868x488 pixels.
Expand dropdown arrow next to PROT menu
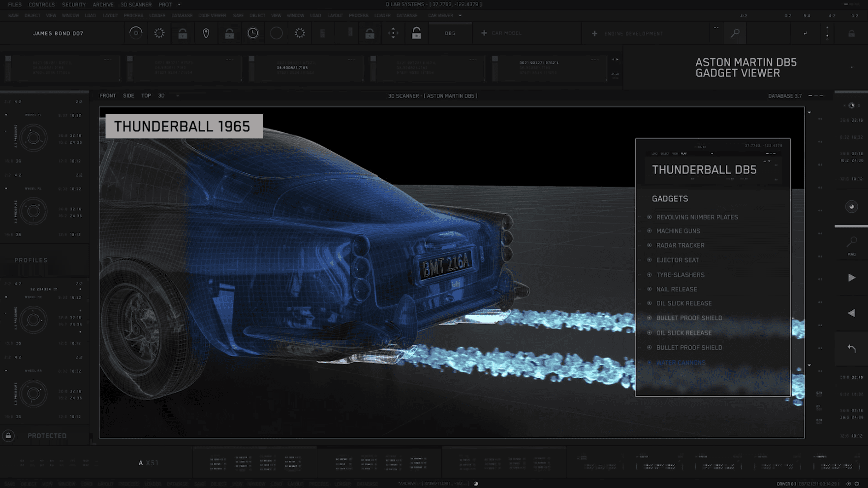pyautogui.click(x=179, y=4)
